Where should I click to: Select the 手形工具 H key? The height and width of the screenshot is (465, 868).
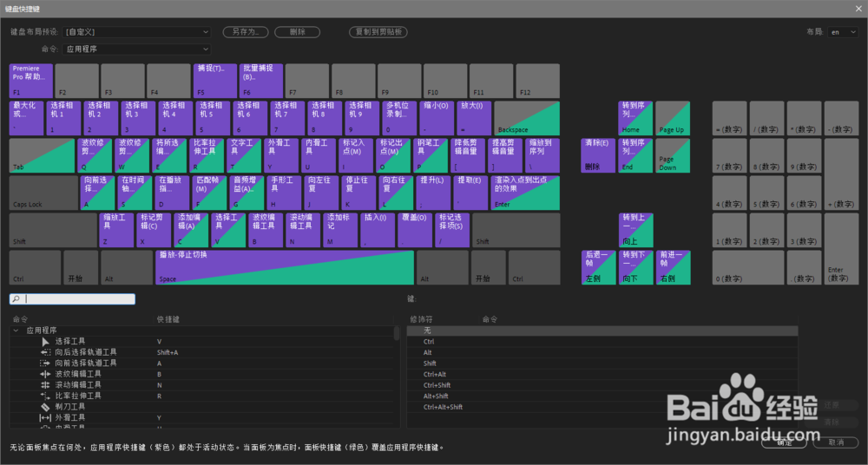click(284, 193)
